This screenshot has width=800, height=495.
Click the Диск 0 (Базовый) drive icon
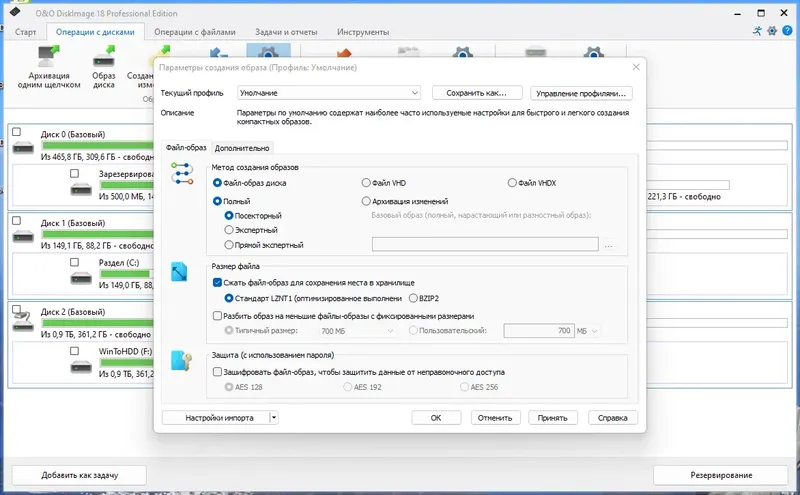[x=23, y=148]
